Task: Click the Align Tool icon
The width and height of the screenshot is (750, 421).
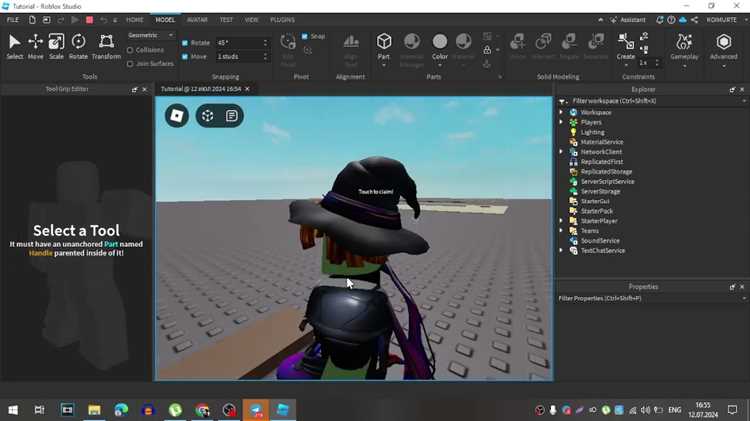Action: point(351,42)
